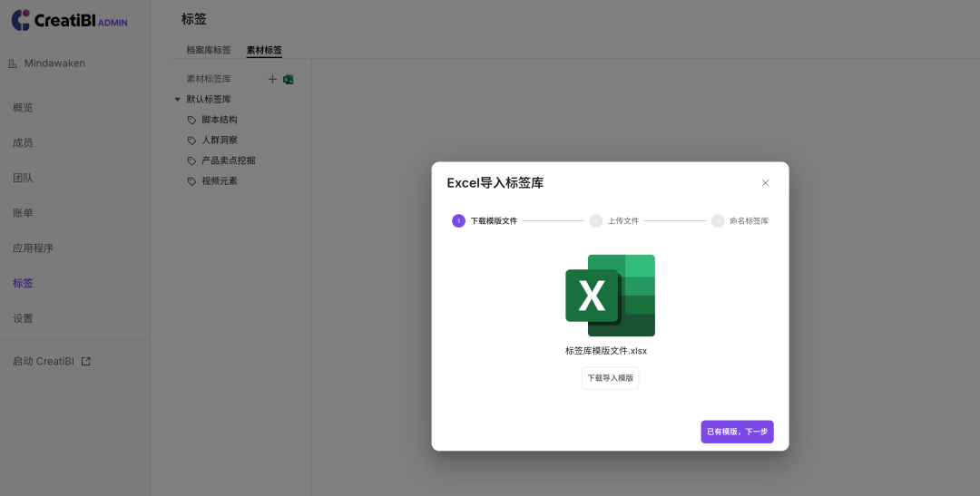
Task: Switch to the 素材标签 tab
Action: pyautogui.click(x=264, y=50)
